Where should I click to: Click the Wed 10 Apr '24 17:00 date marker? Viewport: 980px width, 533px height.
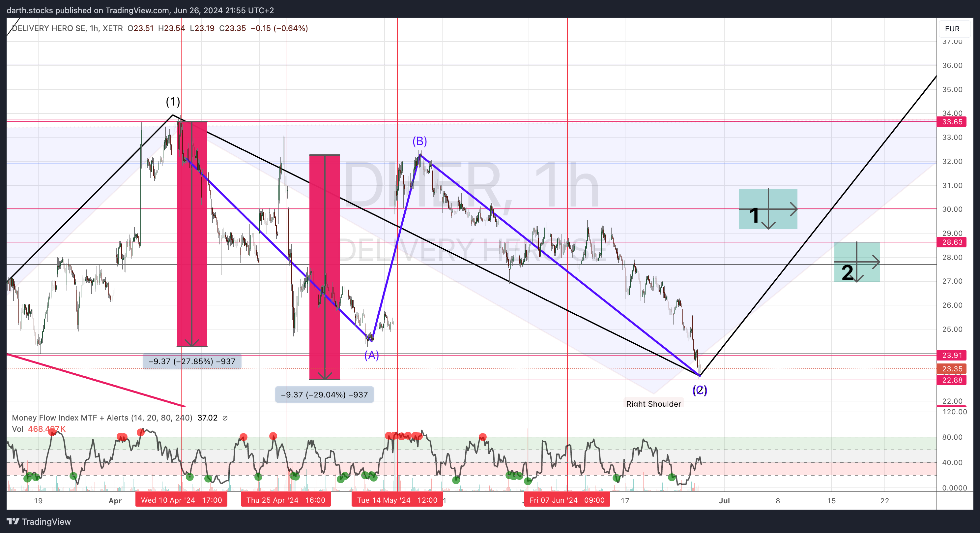(182, 500)
